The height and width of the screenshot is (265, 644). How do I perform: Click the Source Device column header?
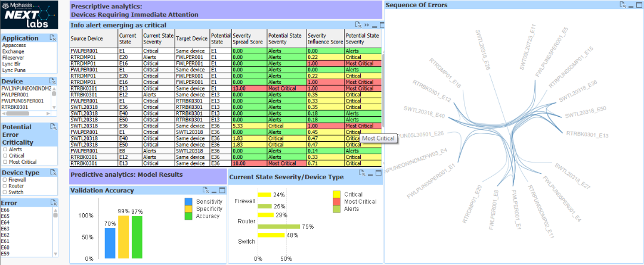(x=87, y=39)
